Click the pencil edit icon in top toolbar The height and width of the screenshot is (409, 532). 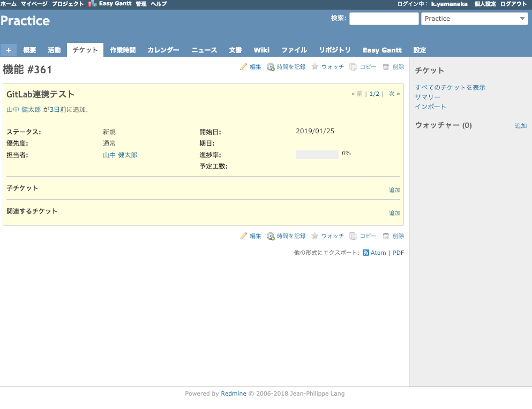(244, 67)
